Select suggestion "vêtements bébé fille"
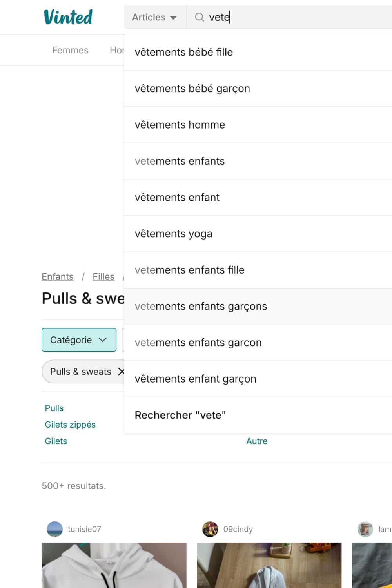The height and width of the screenshot is (588, 392). 184,52
